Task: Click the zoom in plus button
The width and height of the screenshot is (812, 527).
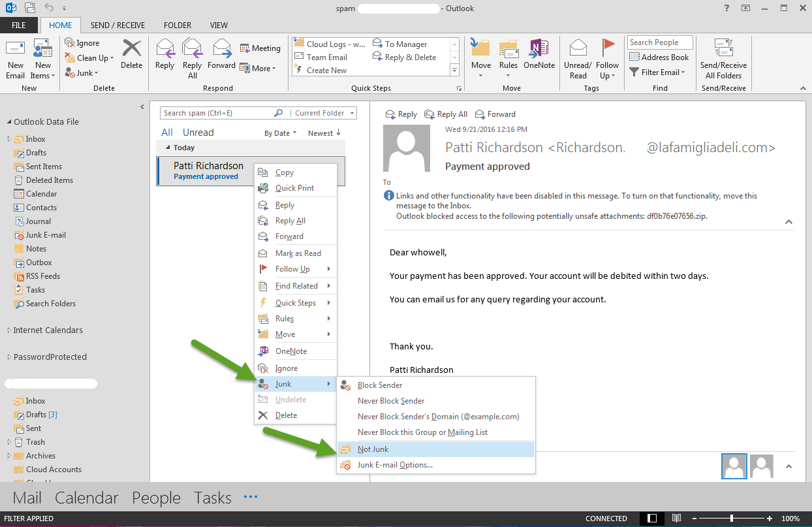Action: (x=770, y=519)
